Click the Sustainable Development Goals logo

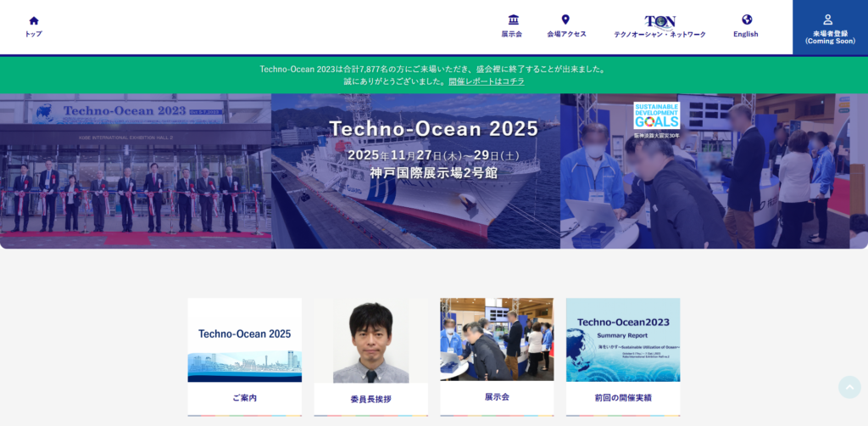coord(657,115)
